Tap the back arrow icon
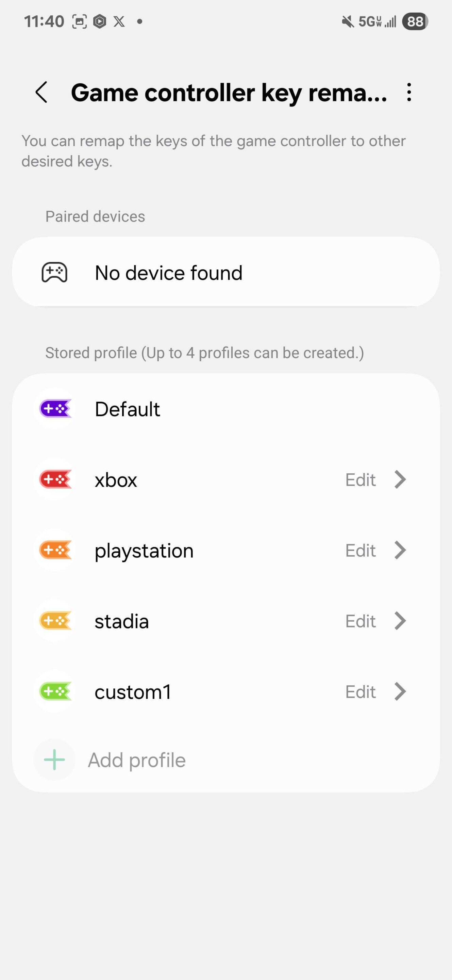452x980 pixels. click(41, 93)
